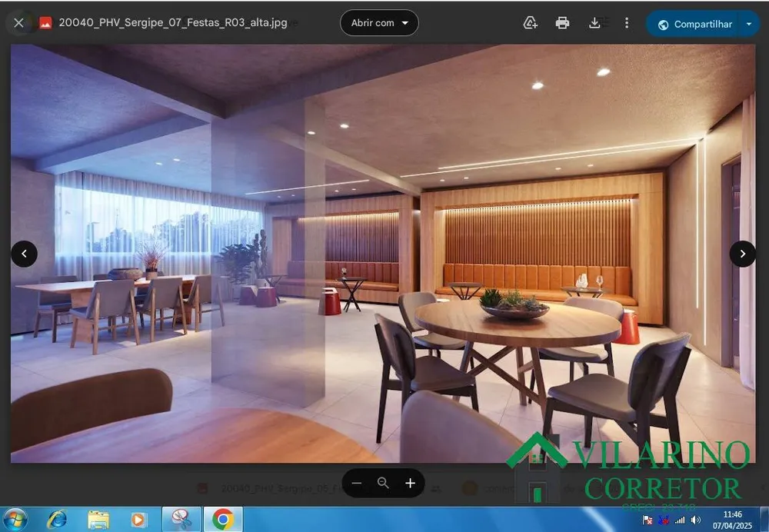Image resolution: width=769 pixels, height=532 pixels.
Task: Open Windows Explorer folder on taskbar
Action: point(98,520)
